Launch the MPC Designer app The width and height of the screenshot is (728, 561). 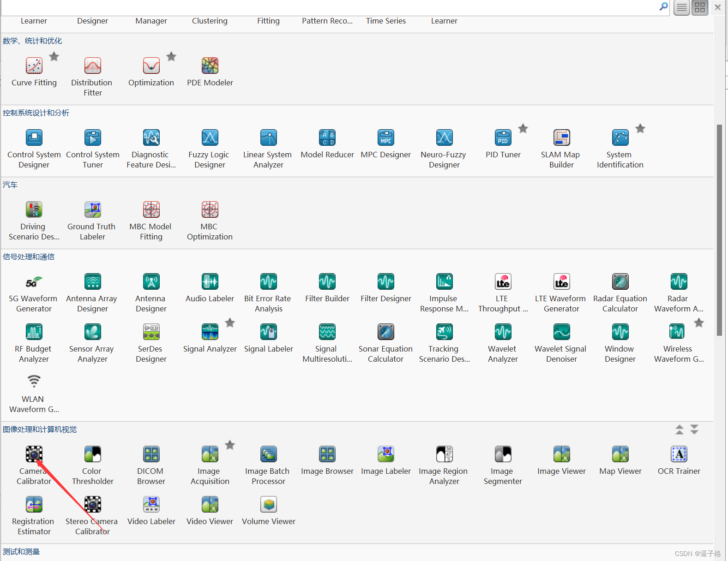click(386, 137)
